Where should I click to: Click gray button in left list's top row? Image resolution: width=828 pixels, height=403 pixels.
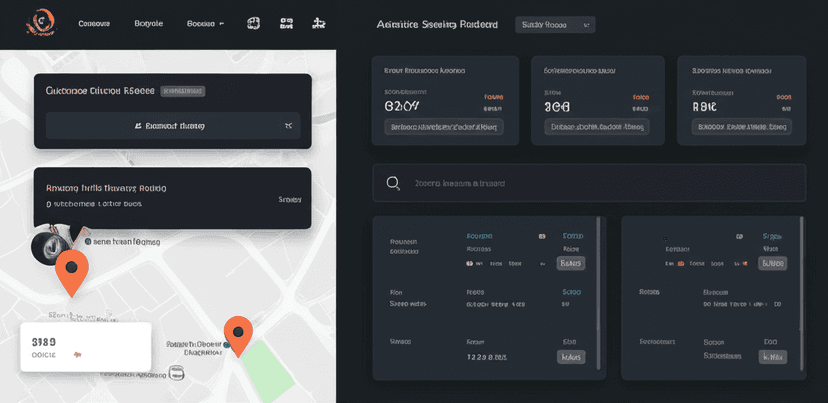point(571,263)
